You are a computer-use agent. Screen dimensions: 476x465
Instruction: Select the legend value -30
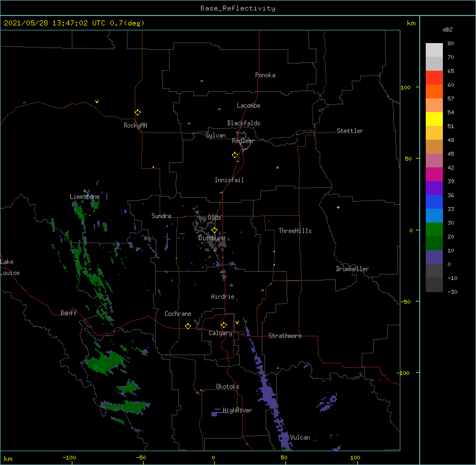(x=452, y=292)
